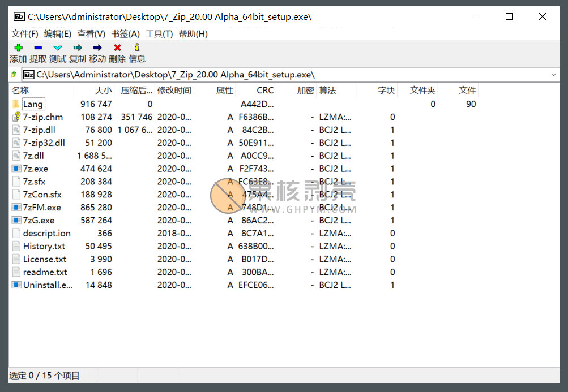Click the 7zFM.exe application icon
The height and width of the screenshot is (392, 568).
(16, 208)
